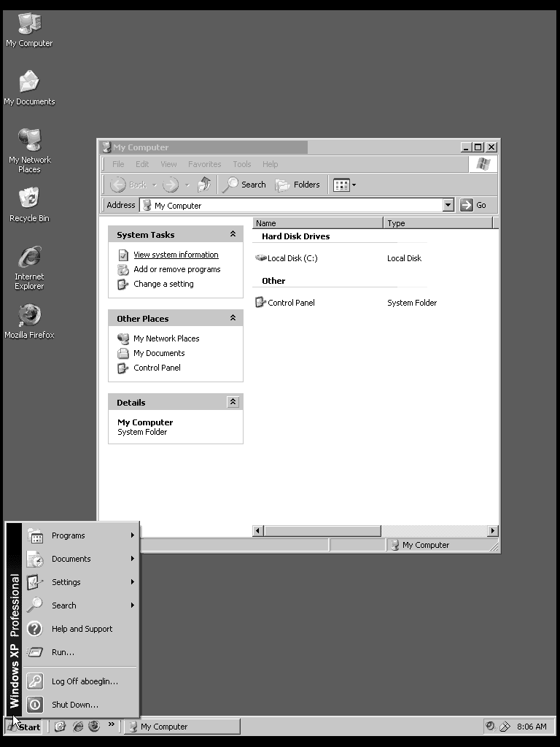
Task: Click View system information link
Action: click(176, 255)
